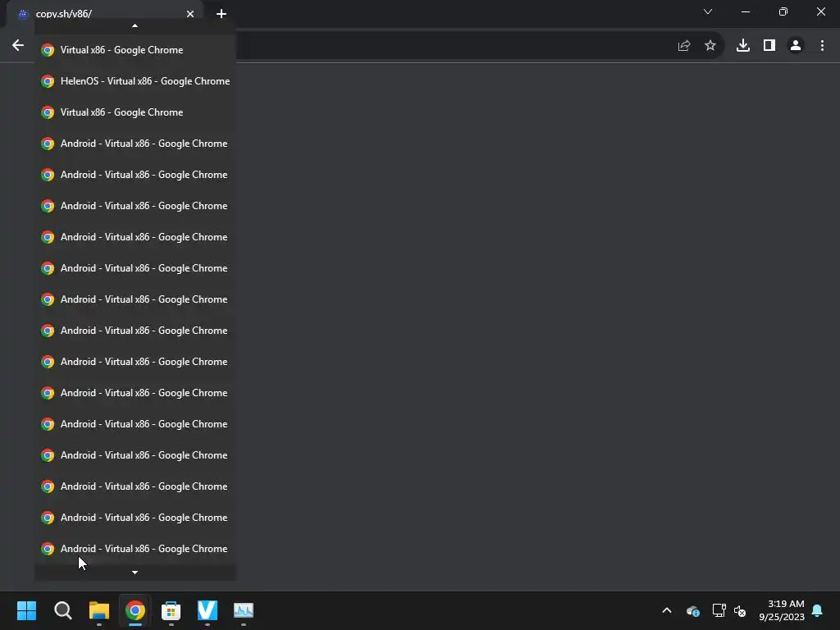Screen dimensions: 840x630
Task: Select the HelenOS - Virtual x86 window entry
Action: (135, 81)
